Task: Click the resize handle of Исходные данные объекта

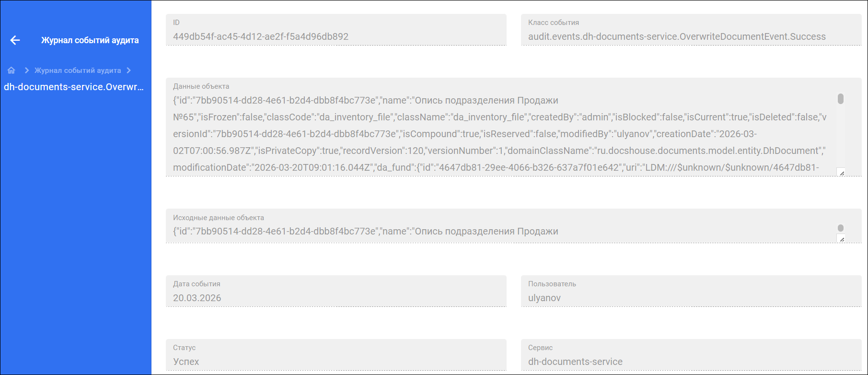Action: (x=841, y=238)
